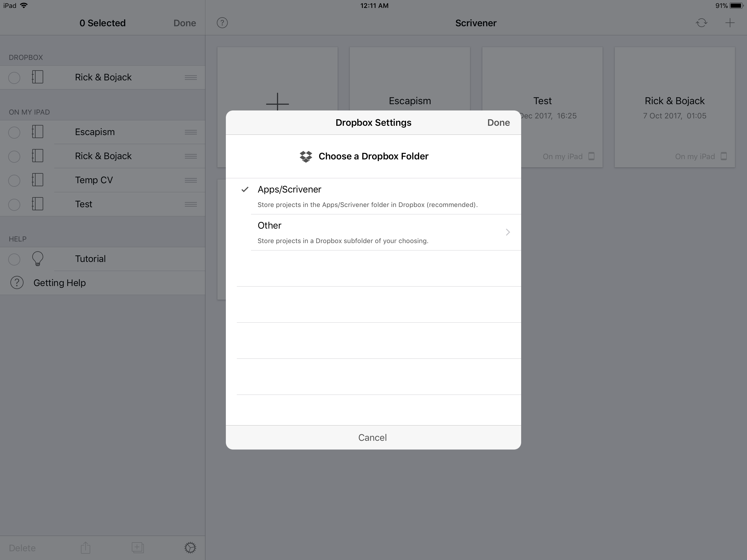Tap the Dropbox Rick & Bojack notebook icon
Image resolution: width=747 pixels, height=560 pixels.
coord(37,77)
